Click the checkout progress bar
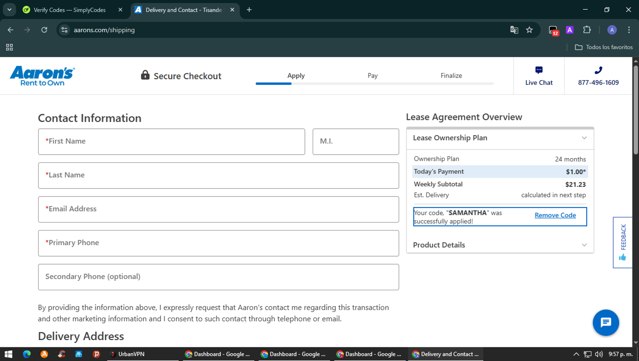639x361 pixels. point(374,84)
